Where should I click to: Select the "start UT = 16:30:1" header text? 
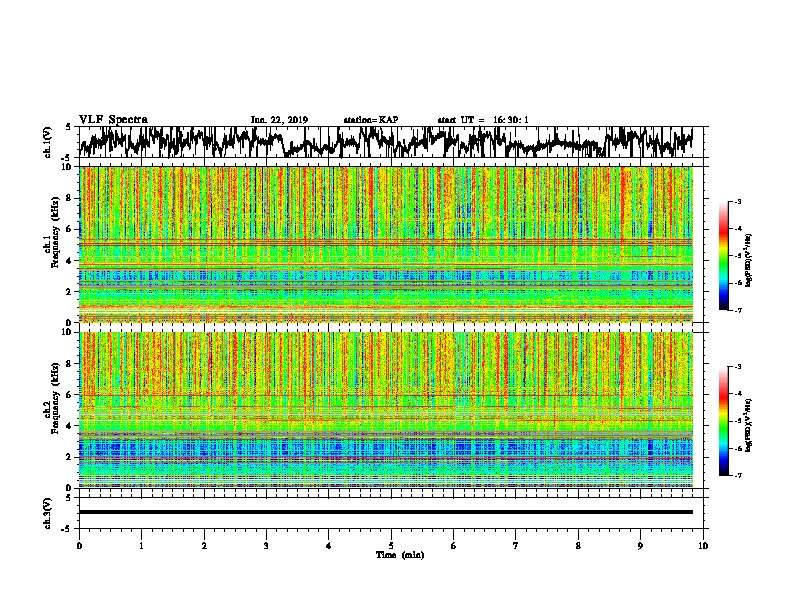(483, 120)
